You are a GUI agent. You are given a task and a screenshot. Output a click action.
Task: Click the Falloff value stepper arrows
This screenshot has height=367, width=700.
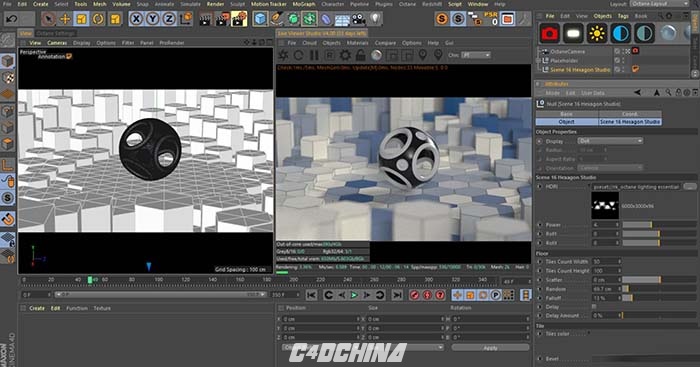[619, 298]
